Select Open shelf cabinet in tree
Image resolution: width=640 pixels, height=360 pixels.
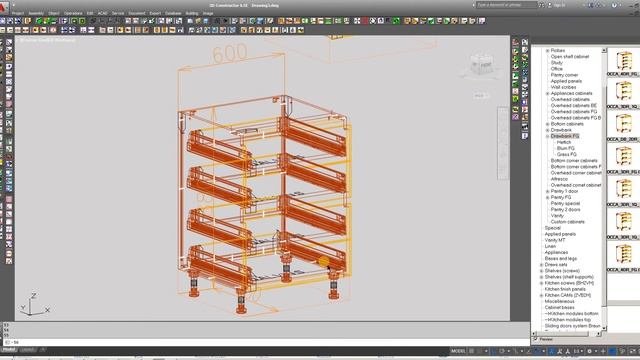click(570, 57)
